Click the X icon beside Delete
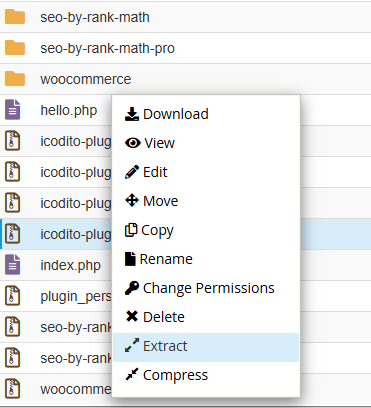Screen dimensions: 371x408 [x=132, y=316]
